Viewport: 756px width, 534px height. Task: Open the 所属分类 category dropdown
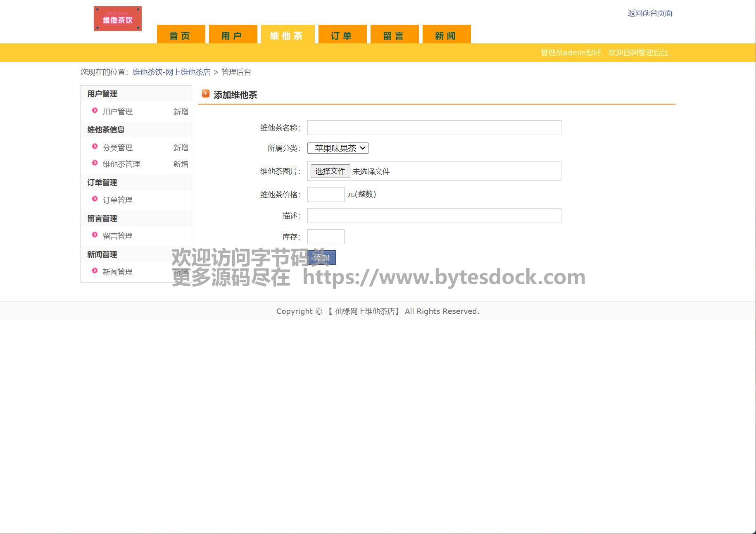coord(338,148)
